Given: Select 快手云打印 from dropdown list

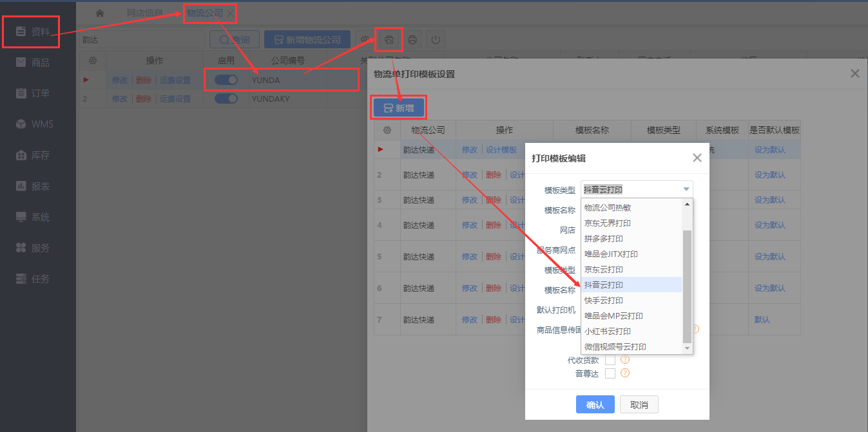Looking at the screenshot, I should (x=632, y=300).
